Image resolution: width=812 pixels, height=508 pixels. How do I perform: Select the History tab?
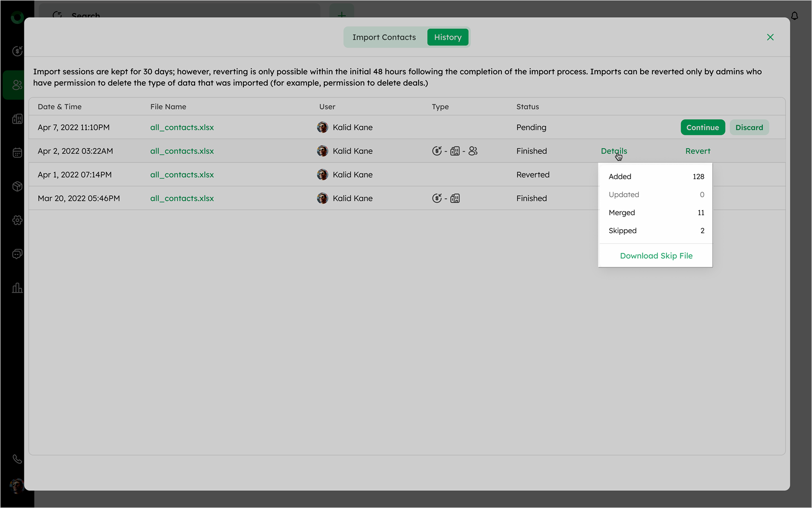coord(448,38)
